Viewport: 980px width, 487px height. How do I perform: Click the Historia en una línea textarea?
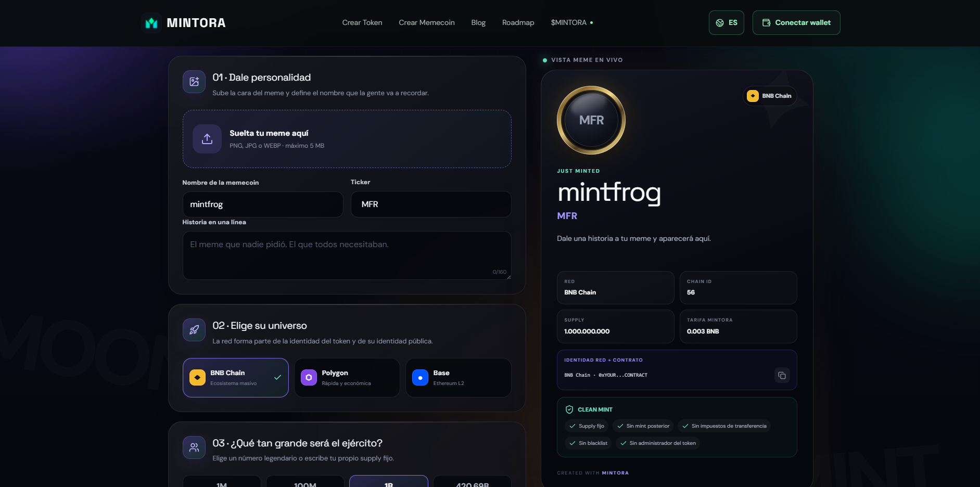(x=347, y=255)
